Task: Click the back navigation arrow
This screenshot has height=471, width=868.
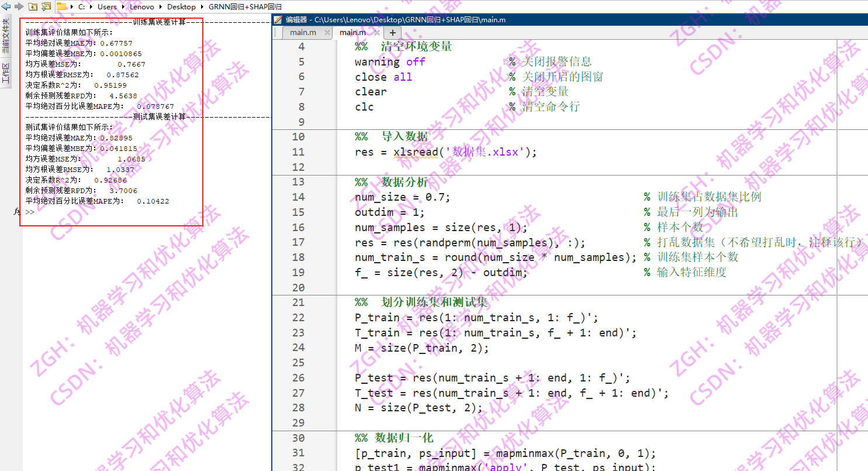Action: [6, 7]
